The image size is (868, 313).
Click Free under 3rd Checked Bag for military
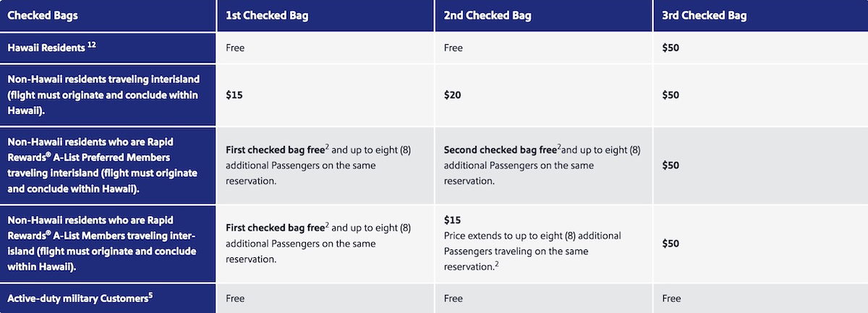pos(671,298)
